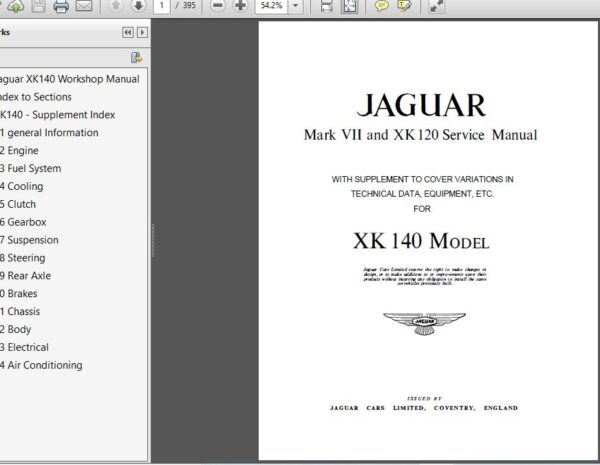Add a sticky note comment

pyautogui.click(x=381, y=6)
